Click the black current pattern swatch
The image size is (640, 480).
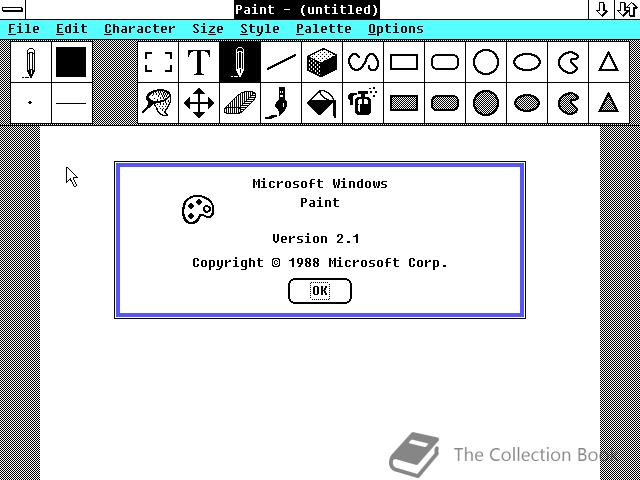coord(71,62)
